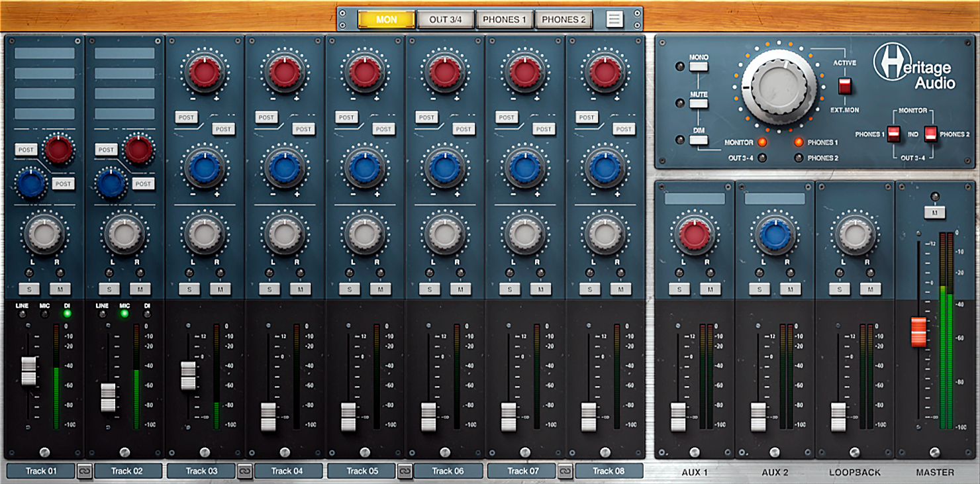Toggle the monitor MUTE button
Viewport: 980px width, 484px height.
point(699,103)
